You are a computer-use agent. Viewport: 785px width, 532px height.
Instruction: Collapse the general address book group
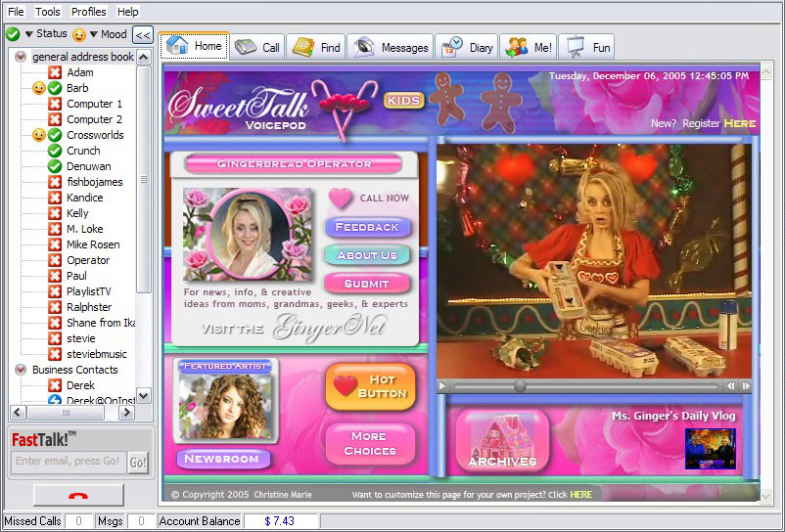[21, 57]
